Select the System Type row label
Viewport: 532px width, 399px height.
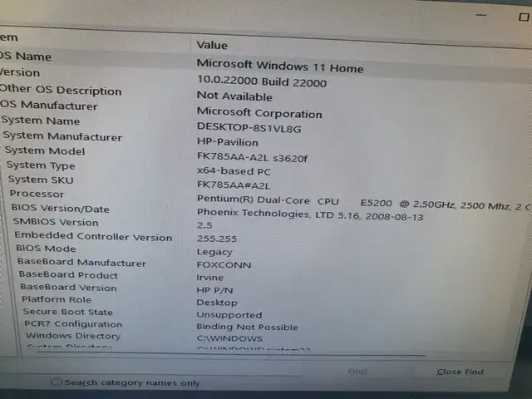[x=41, y=165]
